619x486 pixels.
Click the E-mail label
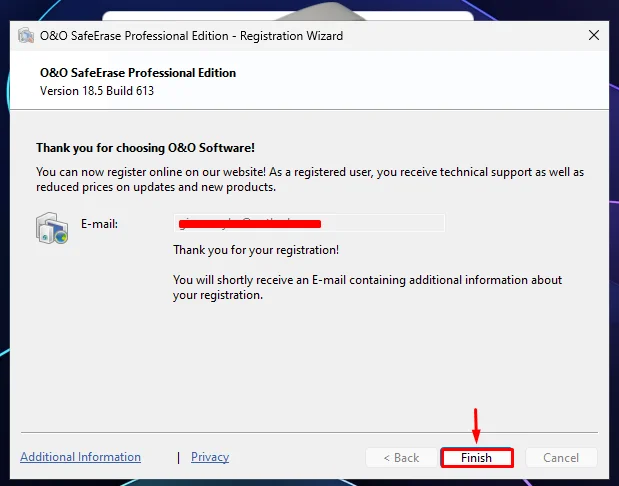pyautogui.click(x=99, y=224)
